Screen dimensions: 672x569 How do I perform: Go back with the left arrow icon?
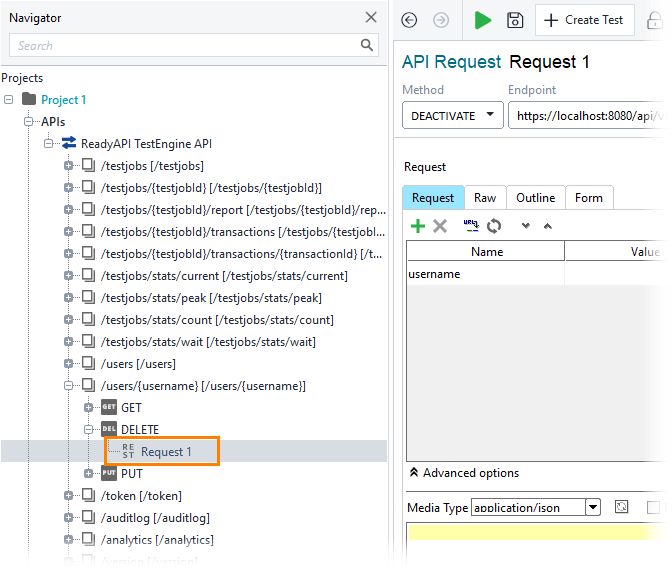409,20
